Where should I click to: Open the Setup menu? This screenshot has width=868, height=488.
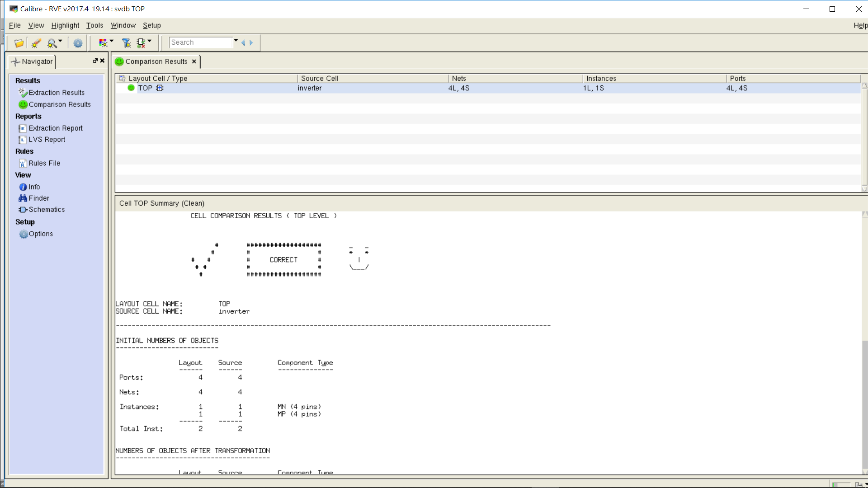tap(152, 26)
